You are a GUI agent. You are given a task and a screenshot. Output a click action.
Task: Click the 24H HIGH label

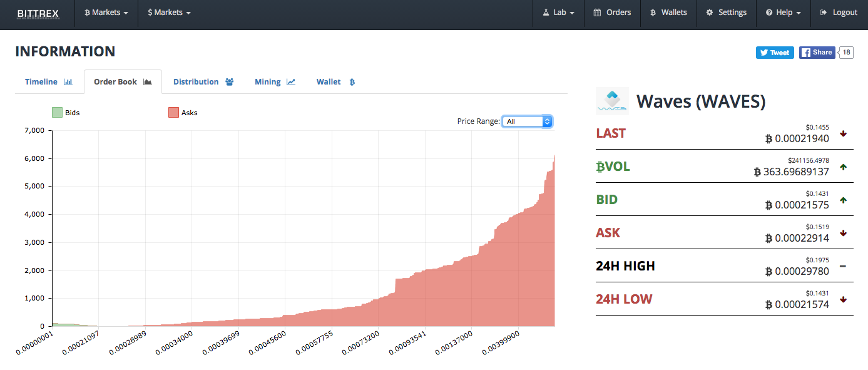[x=625, y=266]
